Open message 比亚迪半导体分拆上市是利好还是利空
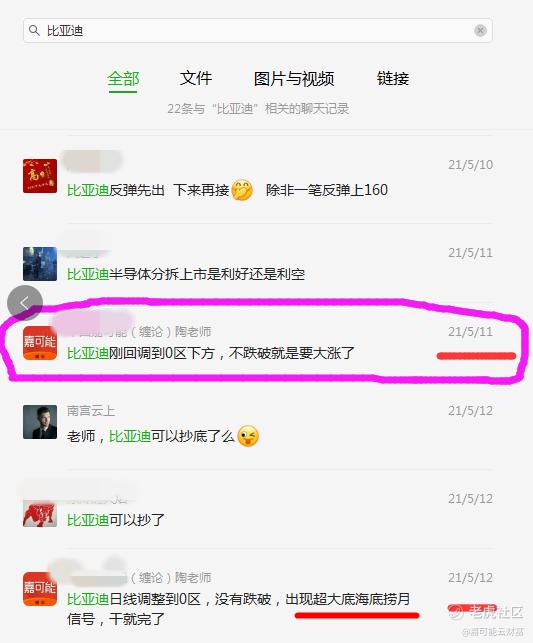The height and width of the screenshot is (643, 533). tap(257, 264)
